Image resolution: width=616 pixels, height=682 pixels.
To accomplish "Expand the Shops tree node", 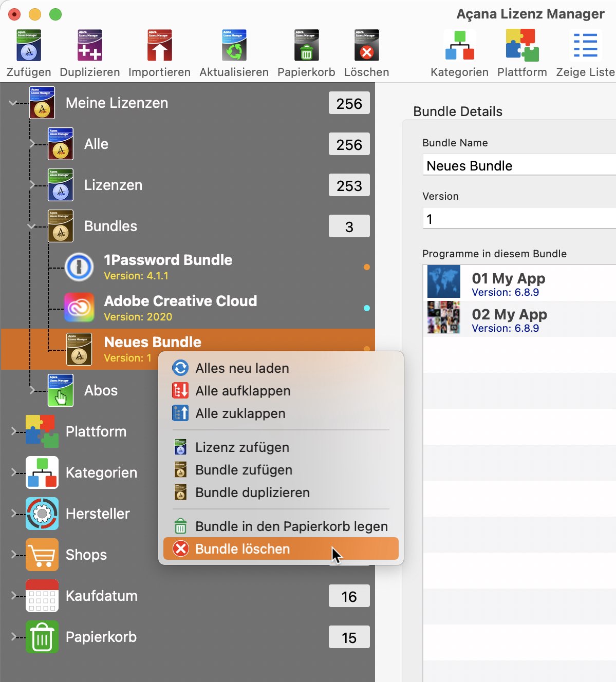I will click(x=14, y=555).
